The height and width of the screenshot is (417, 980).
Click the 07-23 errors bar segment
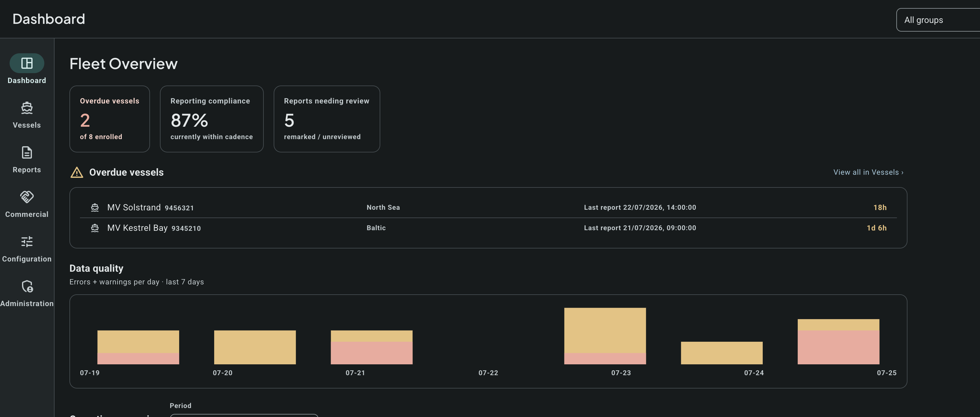click(605, 358)
